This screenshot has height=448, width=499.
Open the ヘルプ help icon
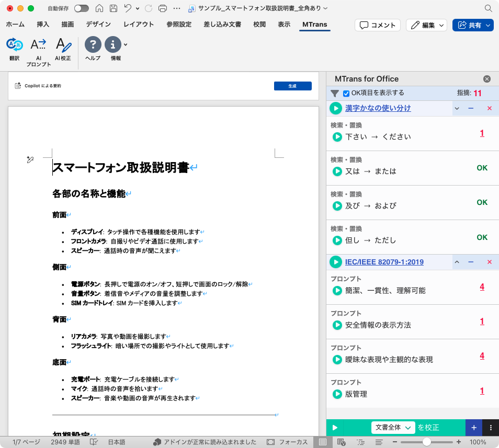click(x=93, y=45)
